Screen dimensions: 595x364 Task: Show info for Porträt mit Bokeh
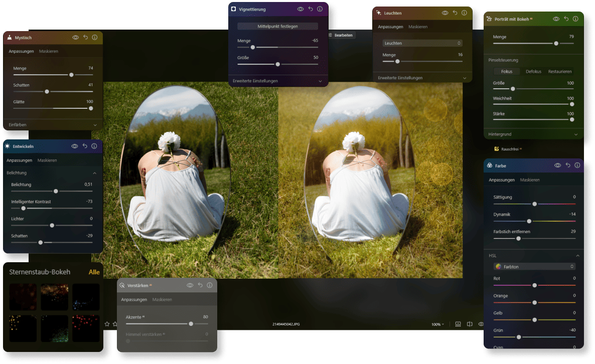(575, 19)
